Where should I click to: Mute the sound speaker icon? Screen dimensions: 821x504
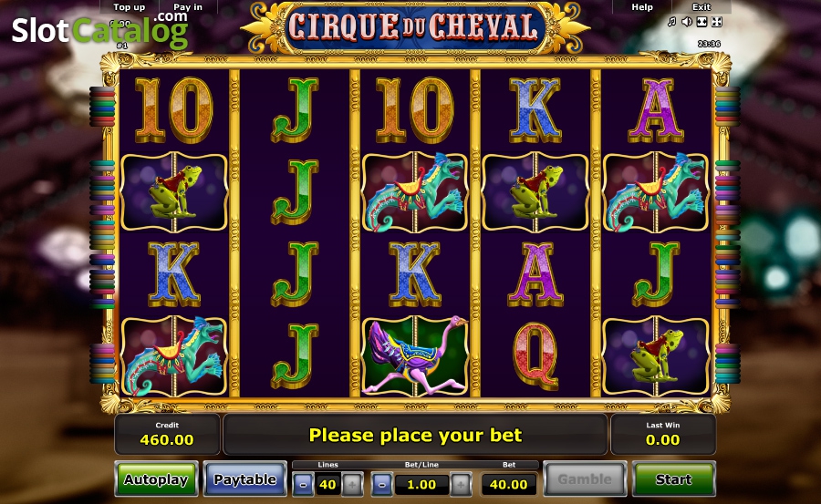click(x=687, y=22)
